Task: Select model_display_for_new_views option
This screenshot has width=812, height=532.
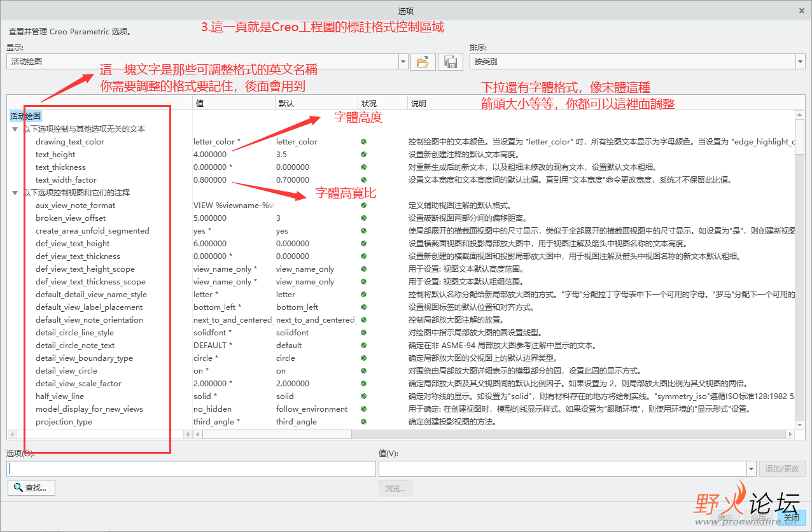Action: tap(89, 409)
